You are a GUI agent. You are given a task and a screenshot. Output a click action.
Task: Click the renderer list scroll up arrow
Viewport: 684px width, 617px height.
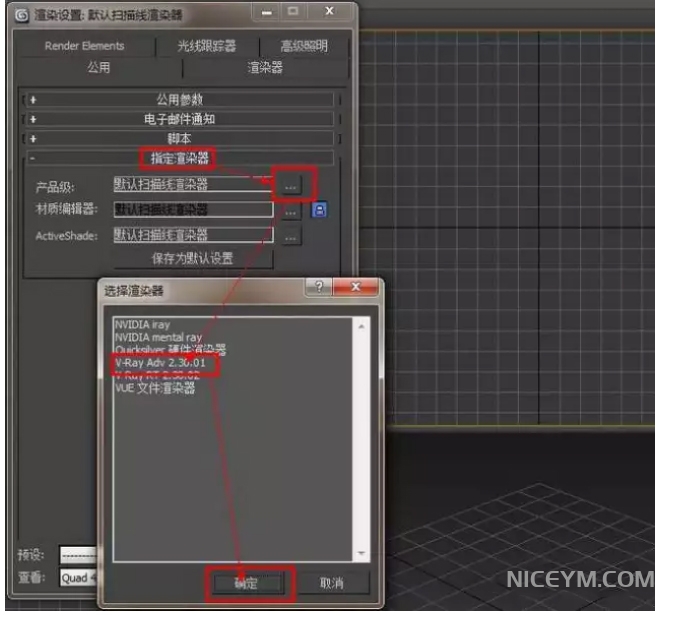(x=361, y=326)
